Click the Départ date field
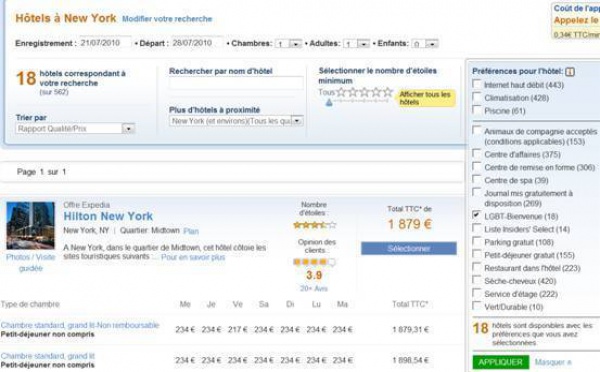This screenshot has width=600, height=372. click(x=196, y=43)
